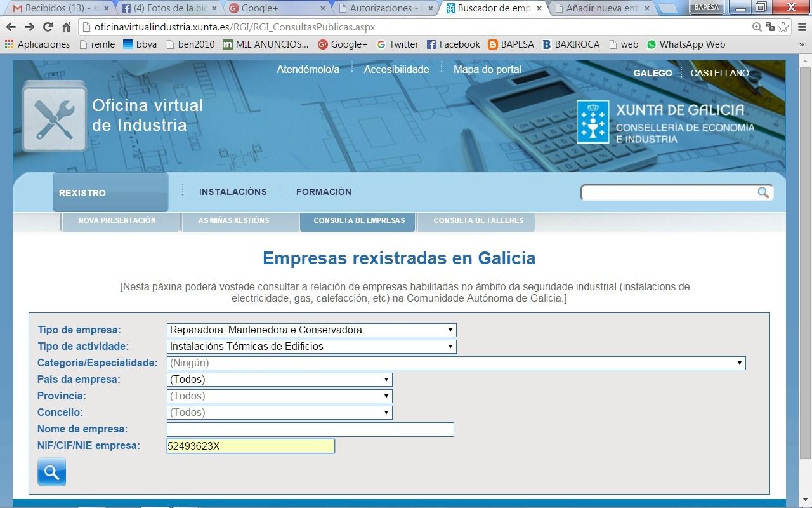Screen dimensions: 812x508
Task: Click the header search box magnifier icon
Action: (763, 192)
